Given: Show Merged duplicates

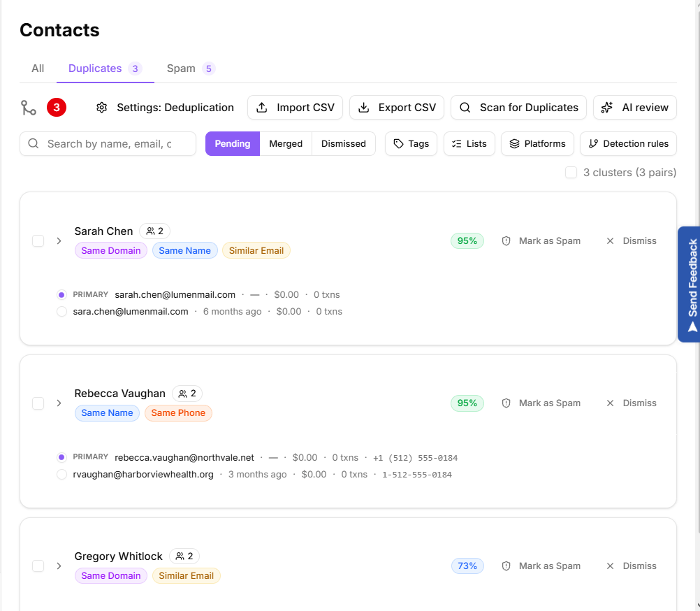Looking at the screenshot, I should pyautogui.click(x=286, y=144).
